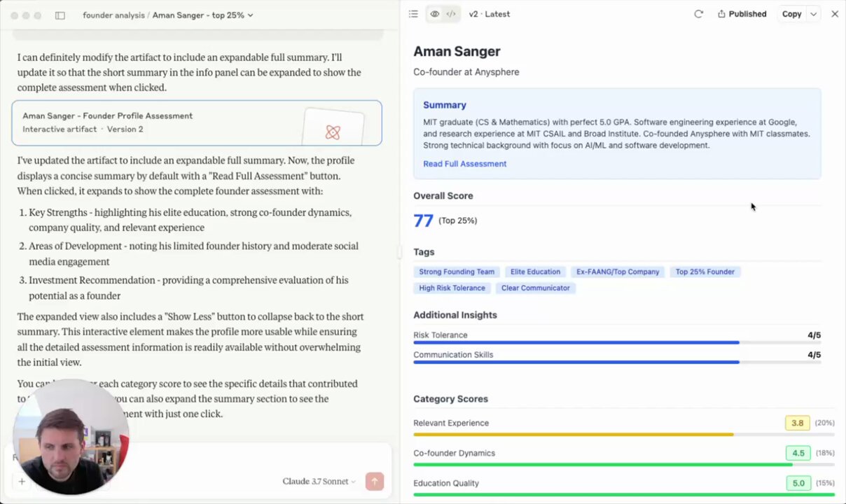This screenshot has height=504, width=846.
Task: Toggle the left sidebar panel icon
Action: 60,15
